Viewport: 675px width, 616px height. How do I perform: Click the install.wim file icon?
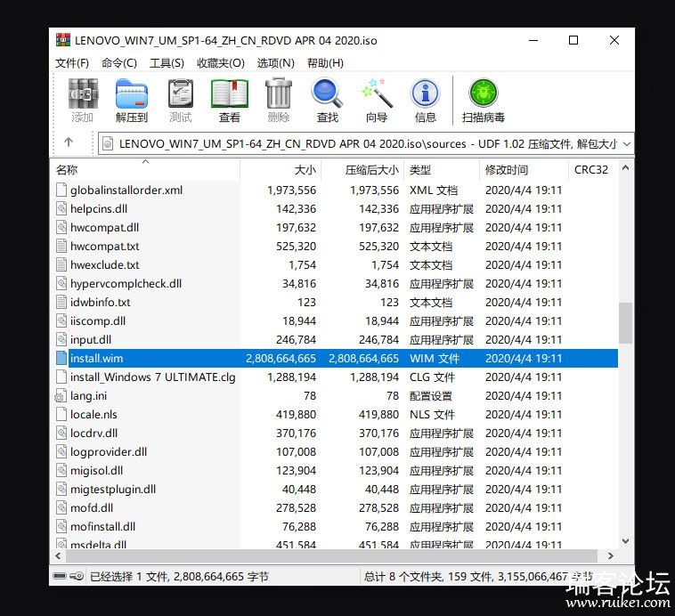coord(62,358)
